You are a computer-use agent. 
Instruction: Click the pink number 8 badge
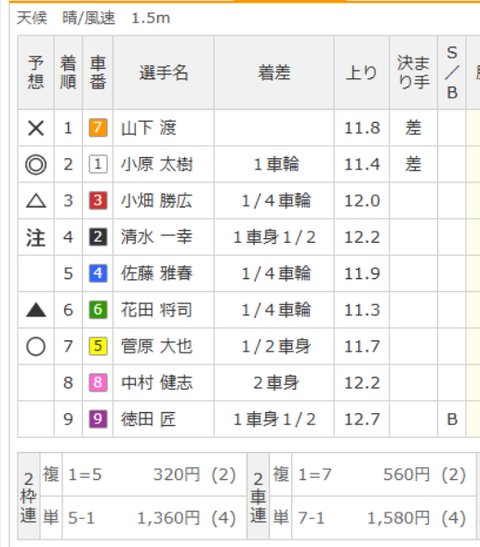[x=98, y=382]
